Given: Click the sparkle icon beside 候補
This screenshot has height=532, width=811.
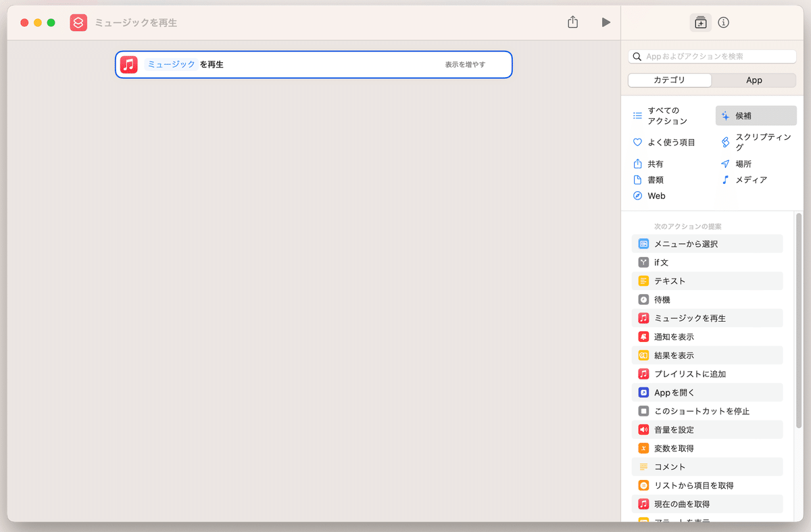Looking at the screenshot, I should (x=725, y=116).
